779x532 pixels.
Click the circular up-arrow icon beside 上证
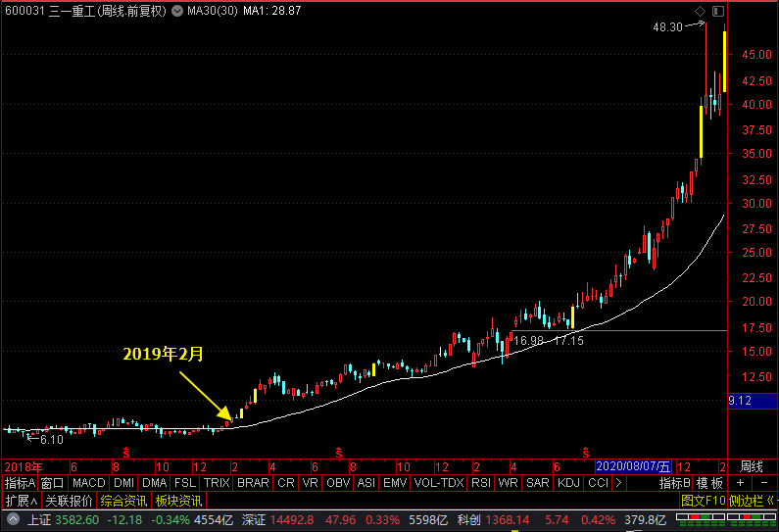pos(13,519)
